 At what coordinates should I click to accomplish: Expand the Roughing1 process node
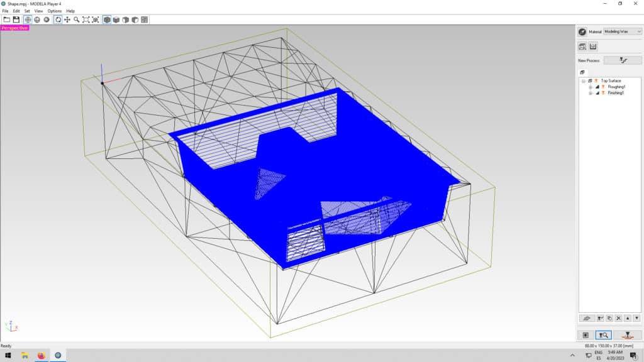point(590,87)
